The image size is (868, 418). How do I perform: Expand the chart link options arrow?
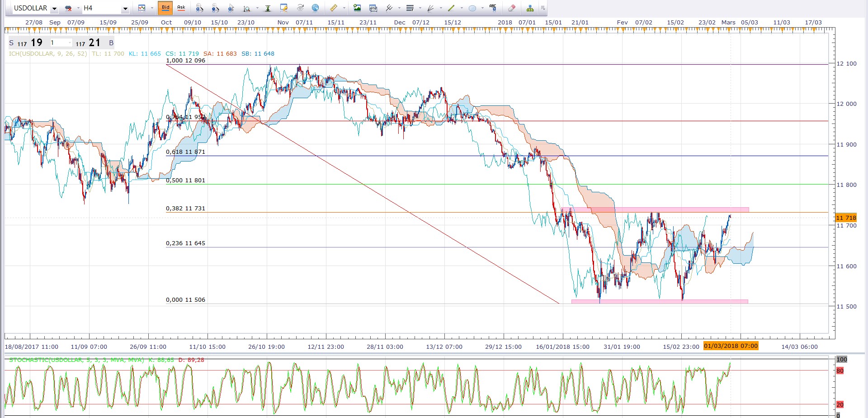point(78,8)
